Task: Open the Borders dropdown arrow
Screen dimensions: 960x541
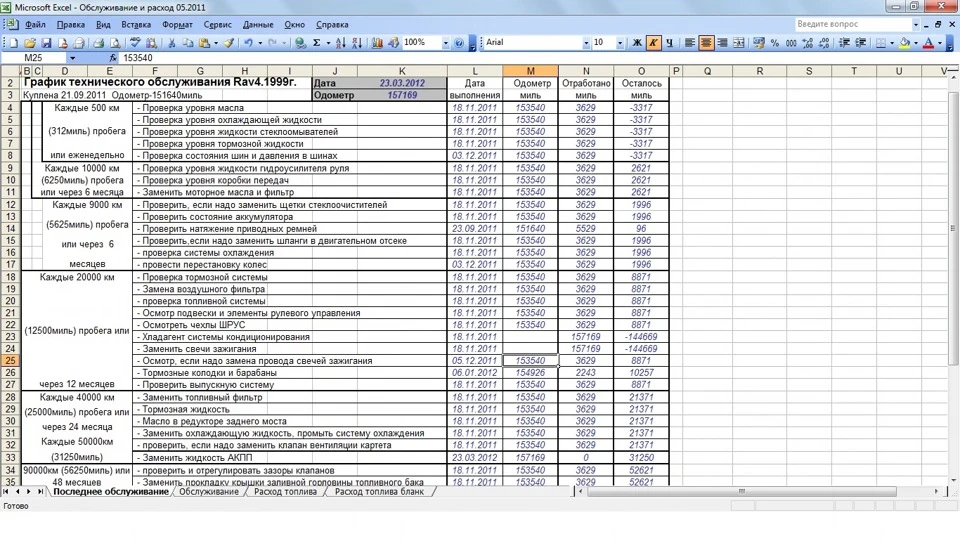Action: coord(892,43)
